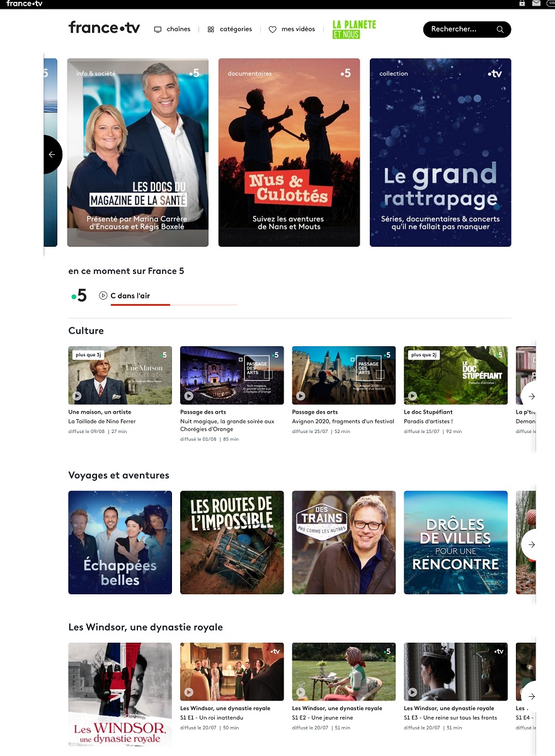Click the diffusé le 09/08 | 27 min text
This screenshot has width=555, height=756.
[x=98, y=431]
